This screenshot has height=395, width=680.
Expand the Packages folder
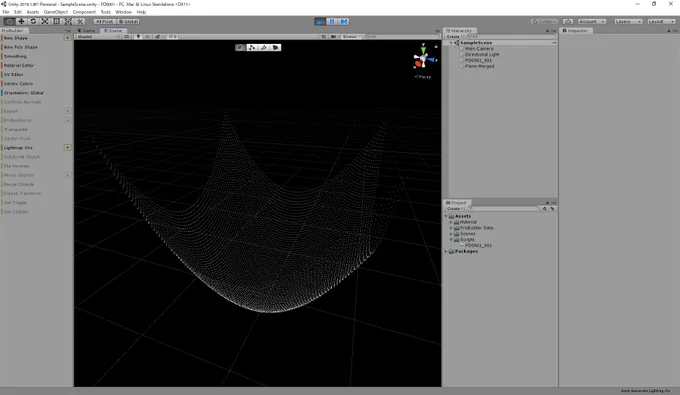pyautogui.click(x=446, y=251)
